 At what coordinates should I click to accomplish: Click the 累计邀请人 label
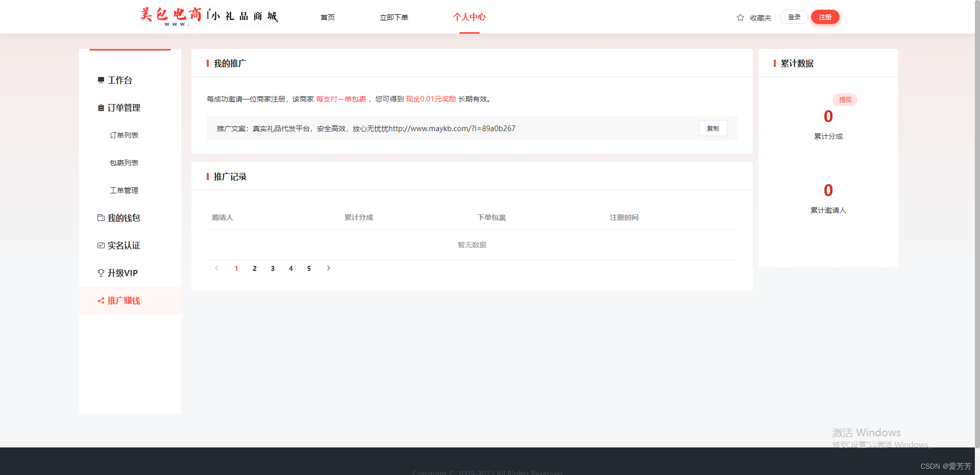click(x=828, y=210)
